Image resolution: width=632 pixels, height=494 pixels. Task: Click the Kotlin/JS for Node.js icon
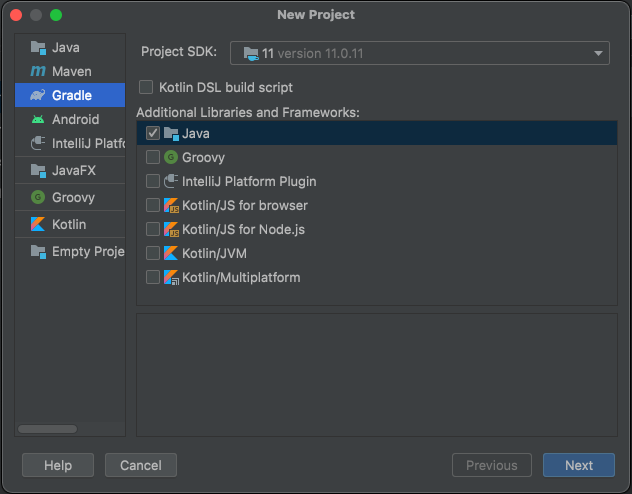(171, 229)
